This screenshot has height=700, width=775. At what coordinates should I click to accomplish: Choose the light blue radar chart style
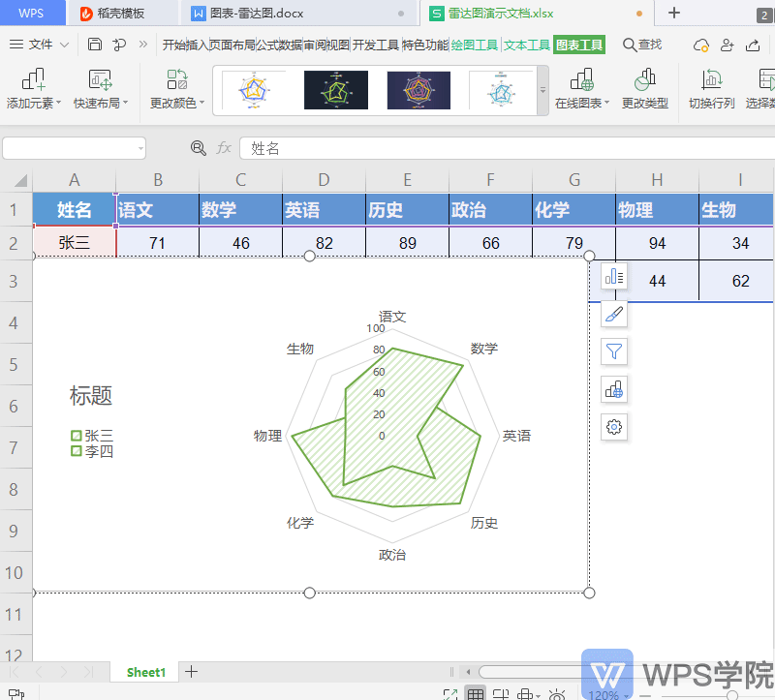tap(501, 90)
